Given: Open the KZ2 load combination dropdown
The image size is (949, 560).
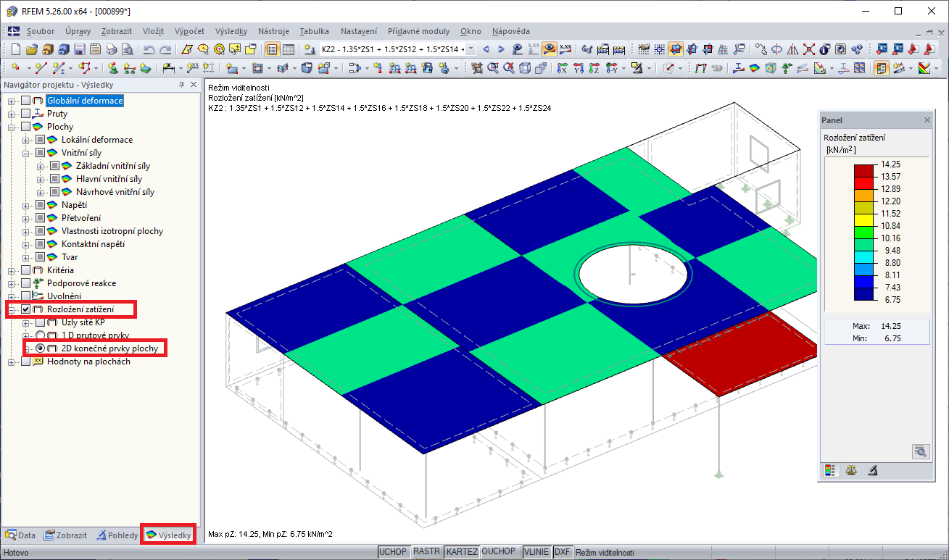Looking at the screenshot, I should click(x=471, y=49).
